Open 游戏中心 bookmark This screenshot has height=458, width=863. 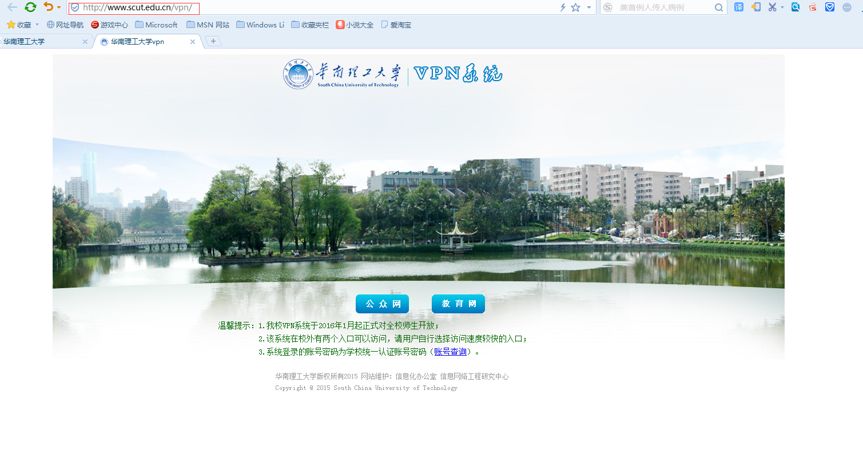pyautogui.click(x=109, y=25)
